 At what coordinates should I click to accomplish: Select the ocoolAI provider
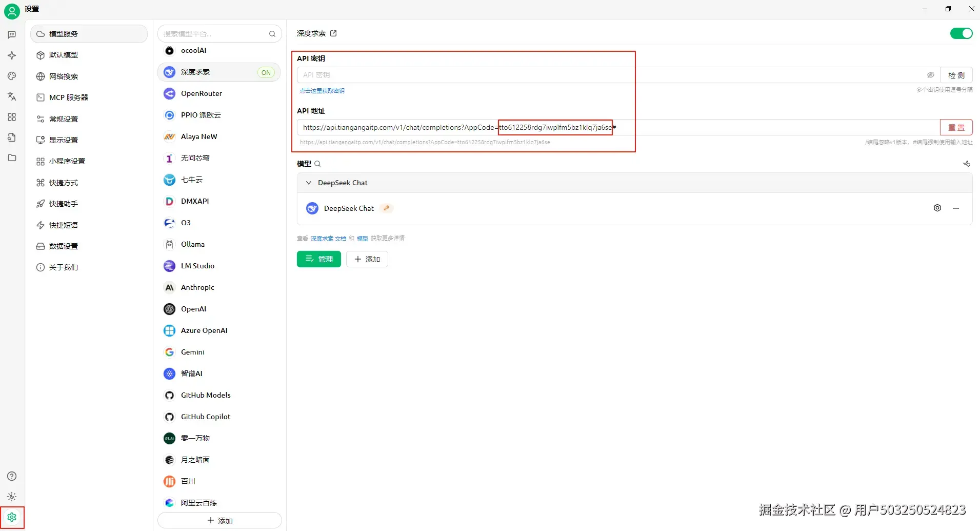coord(219,50)
